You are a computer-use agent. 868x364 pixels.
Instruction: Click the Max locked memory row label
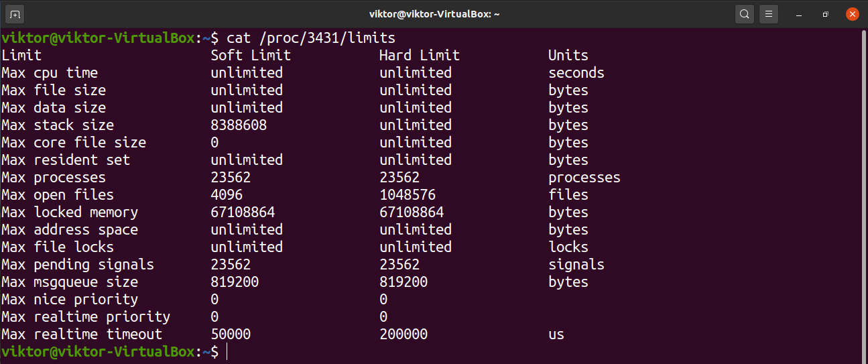[70, 212]
